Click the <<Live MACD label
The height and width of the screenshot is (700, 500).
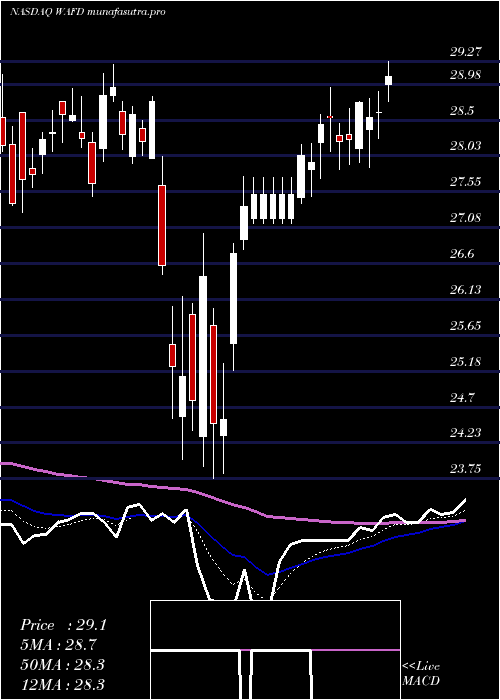point(421,674)
